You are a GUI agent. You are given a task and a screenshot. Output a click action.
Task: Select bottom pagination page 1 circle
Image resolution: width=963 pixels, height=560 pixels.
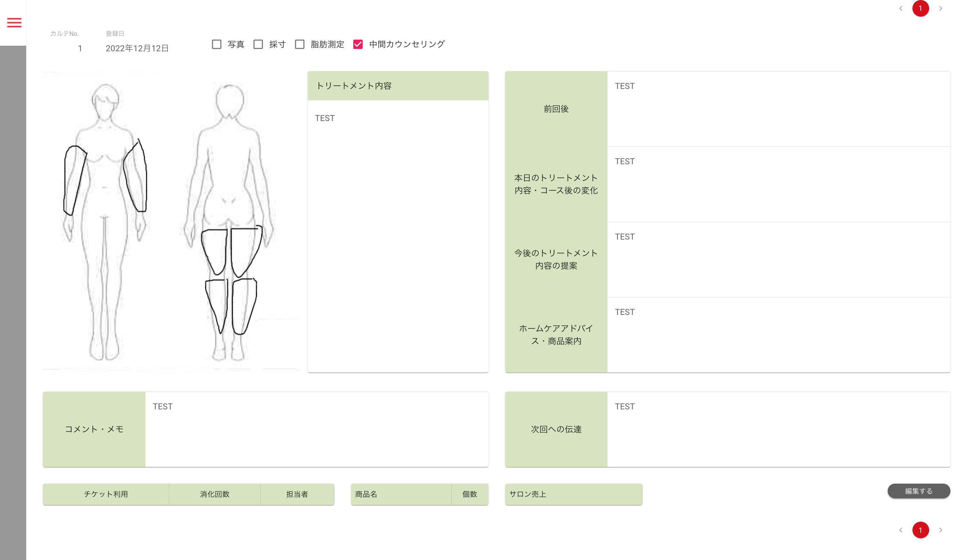(x=920, y=530)
